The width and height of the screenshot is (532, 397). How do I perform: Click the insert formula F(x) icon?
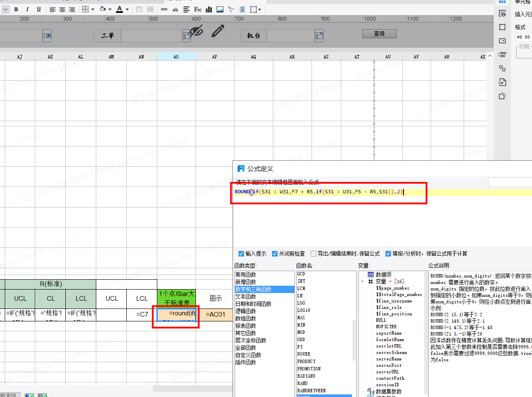click(198, 9)
